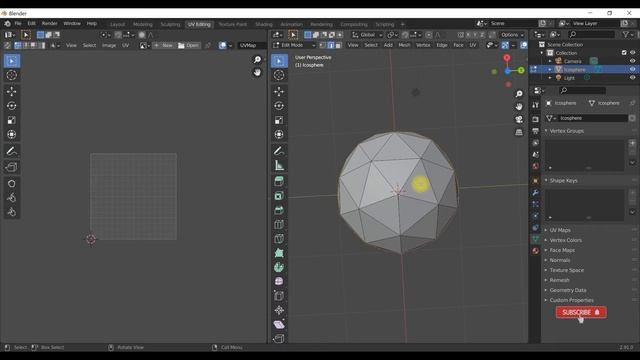Click the outliner search field
This screenshot has width=640, height=360.
(591, 35)
